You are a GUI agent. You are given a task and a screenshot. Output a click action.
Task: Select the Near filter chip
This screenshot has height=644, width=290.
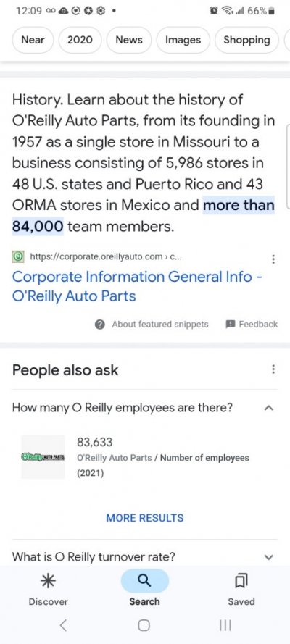pos(33,40)
